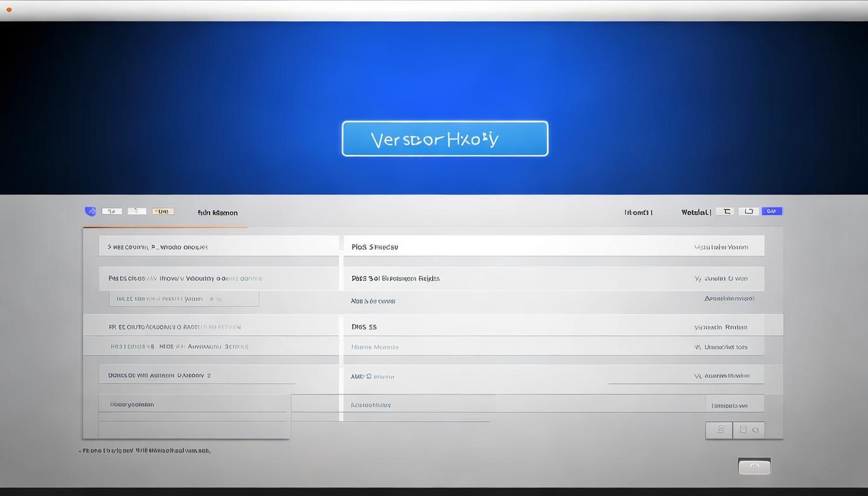Click the input box under the second row
This screenshot has height=496, width=868.
(183, 299)
